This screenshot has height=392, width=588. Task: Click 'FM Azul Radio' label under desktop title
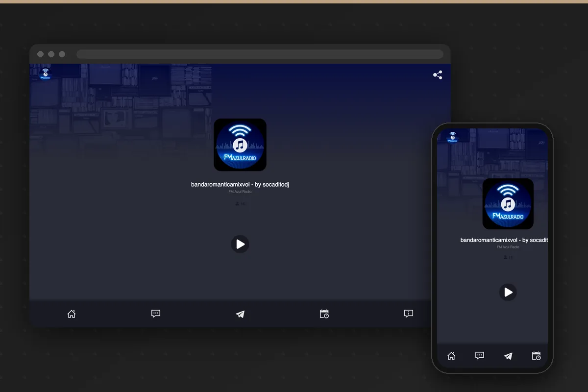tap(240, 192)
